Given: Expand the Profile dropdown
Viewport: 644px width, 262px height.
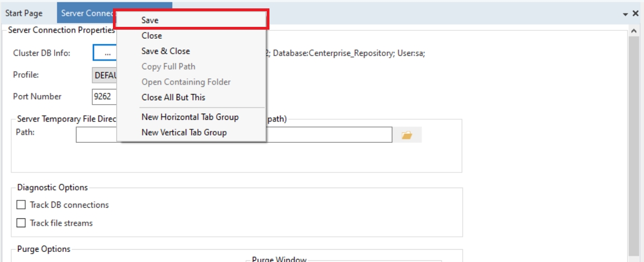Looking at the screenshot, I should 104,74.
